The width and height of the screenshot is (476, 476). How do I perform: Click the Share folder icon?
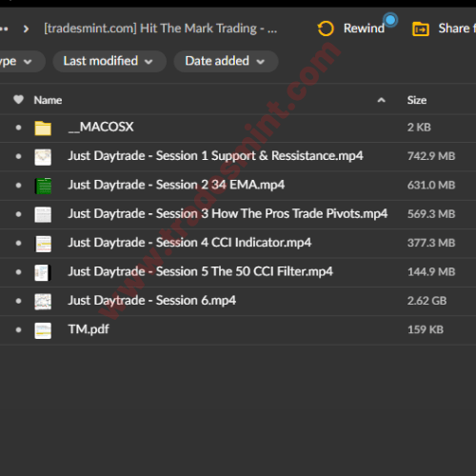(x=421, y=30)
